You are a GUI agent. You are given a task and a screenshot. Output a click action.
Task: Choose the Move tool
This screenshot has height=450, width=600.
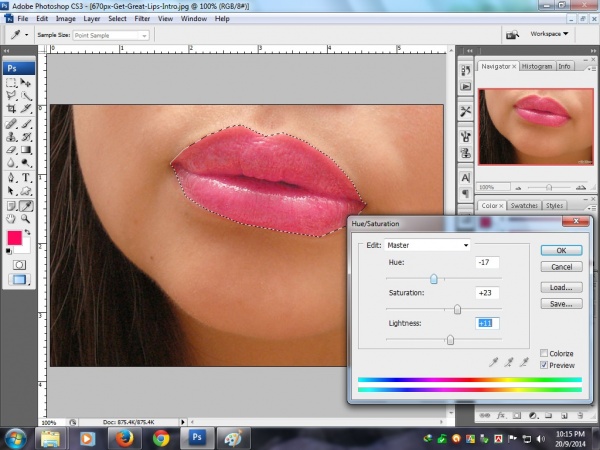coord(27,80)
